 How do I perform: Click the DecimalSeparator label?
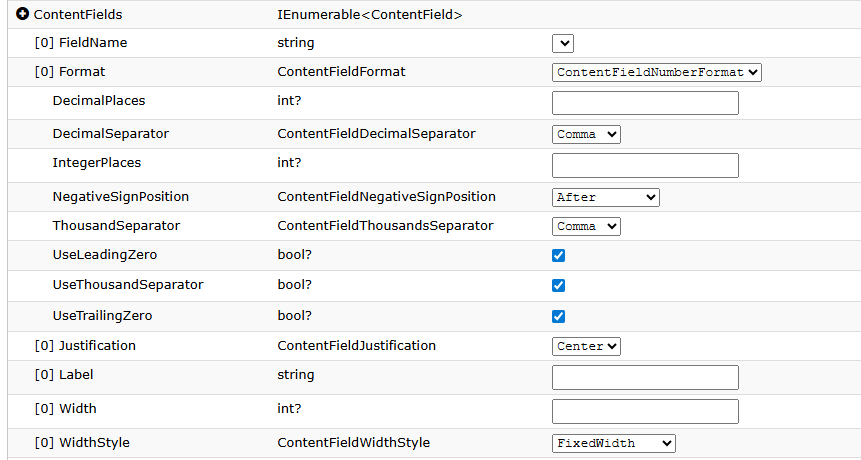click(111, 134)
